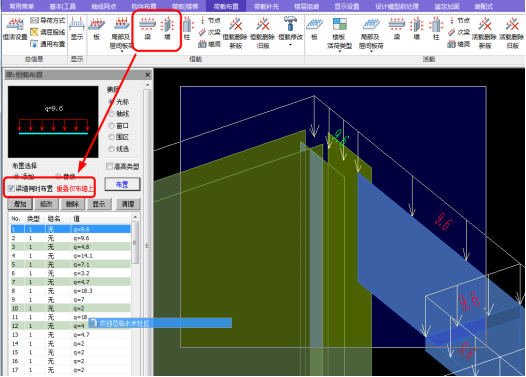
Task: Select the 墙 wall dead load icon
Action: click(167, 29)
